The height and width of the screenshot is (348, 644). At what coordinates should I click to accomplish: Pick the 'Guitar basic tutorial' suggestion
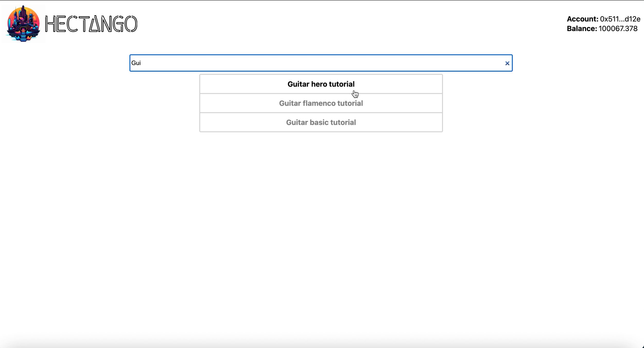point(321,122)
